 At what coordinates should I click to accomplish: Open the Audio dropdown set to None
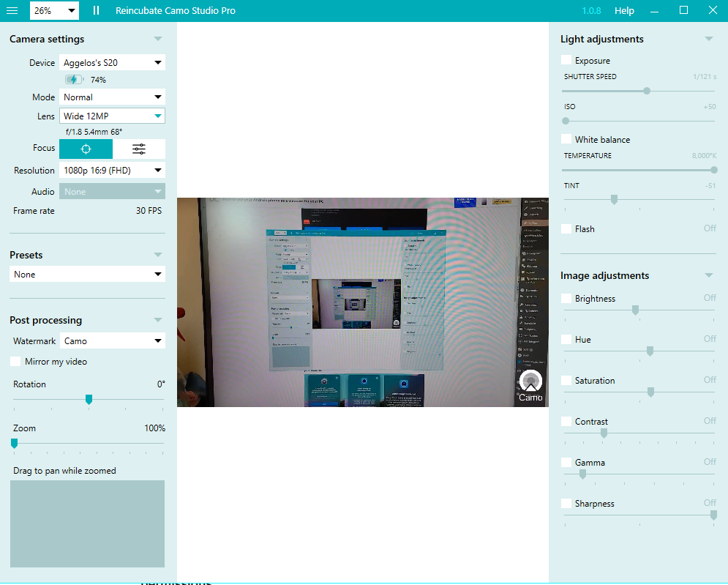(x=113, y=191)
